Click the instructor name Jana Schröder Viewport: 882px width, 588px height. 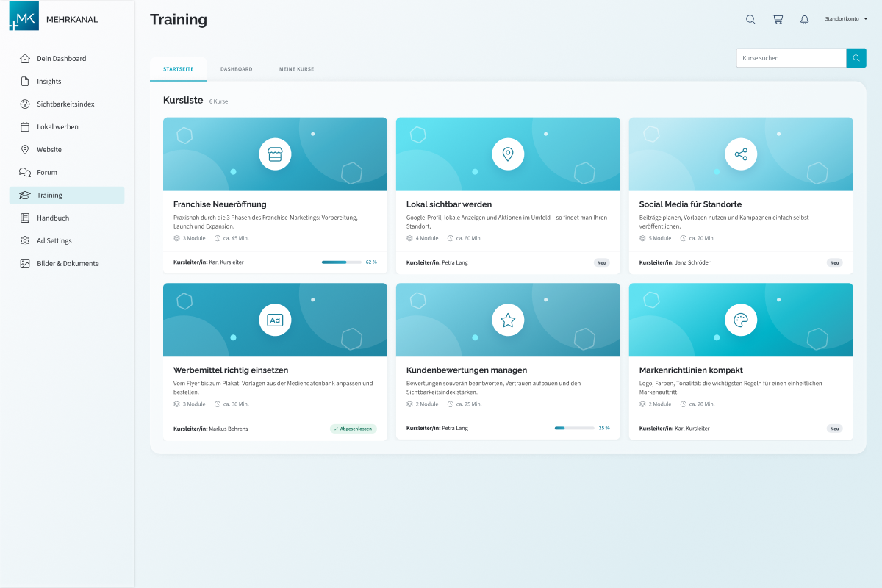(692, 262)
